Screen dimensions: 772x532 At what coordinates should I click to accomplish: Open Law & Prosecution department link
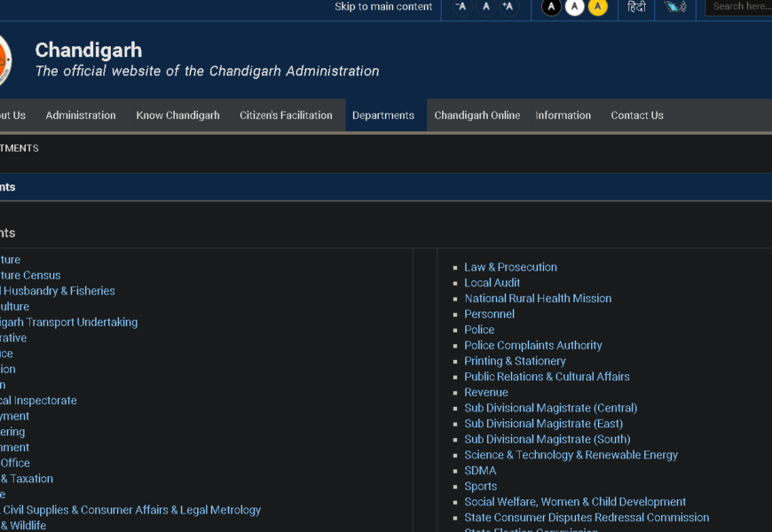510,267
